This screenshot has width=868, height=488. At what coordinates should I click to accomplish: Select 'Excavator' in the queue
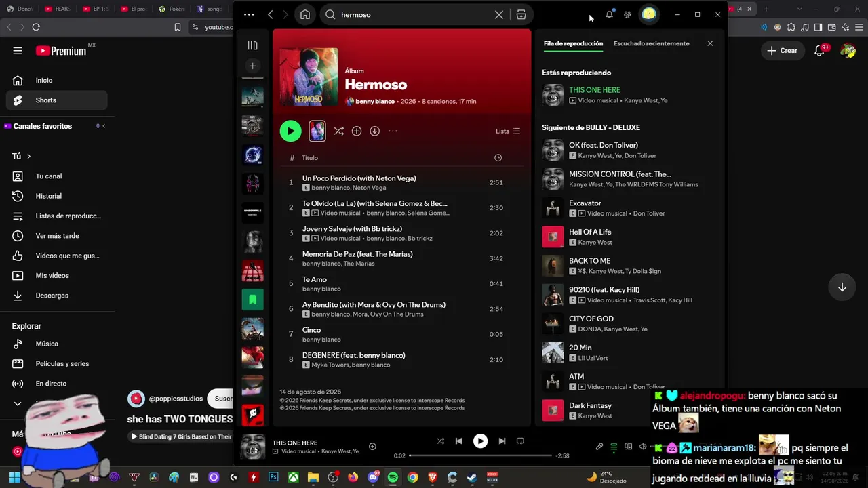629,208
